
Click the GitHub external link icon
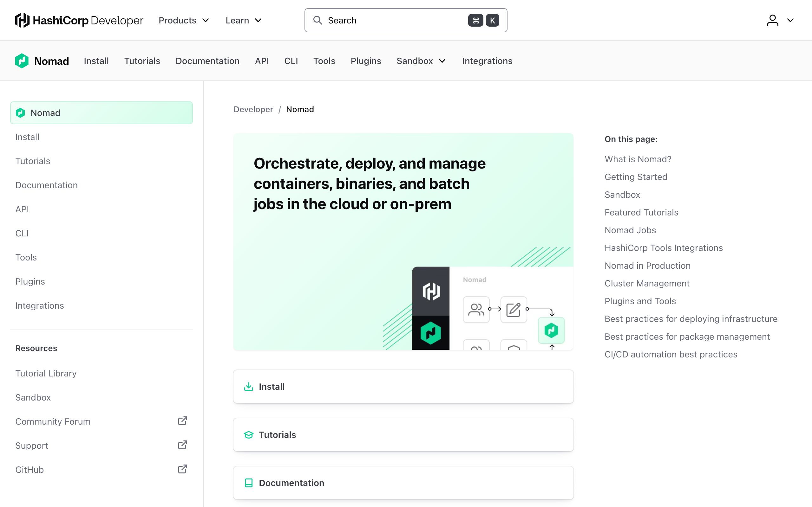pyautogui.click(x=182, y=469)
